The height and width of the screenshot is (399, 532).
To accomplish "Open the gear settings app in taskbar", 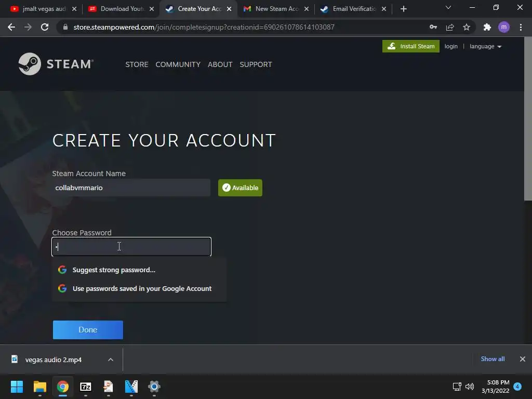I will pyautogui.click(x=154, y=387).
